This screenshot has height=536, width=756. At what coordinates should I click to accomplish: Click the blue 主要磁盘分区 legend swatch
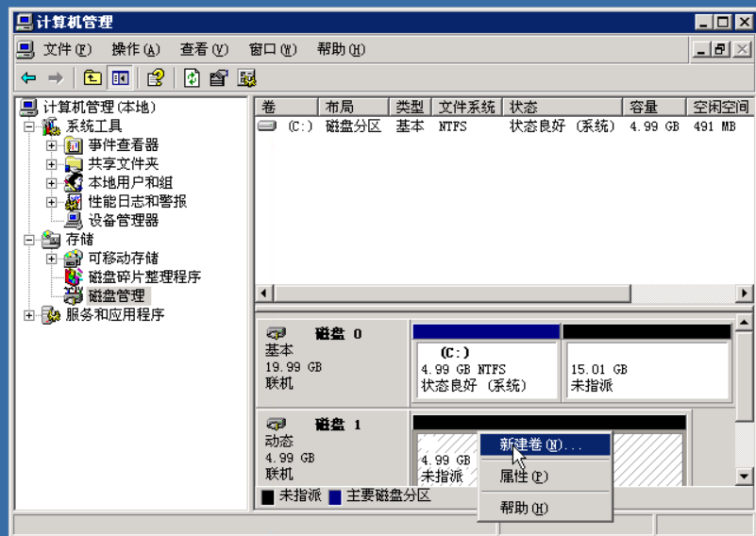[x=335, y=496]
